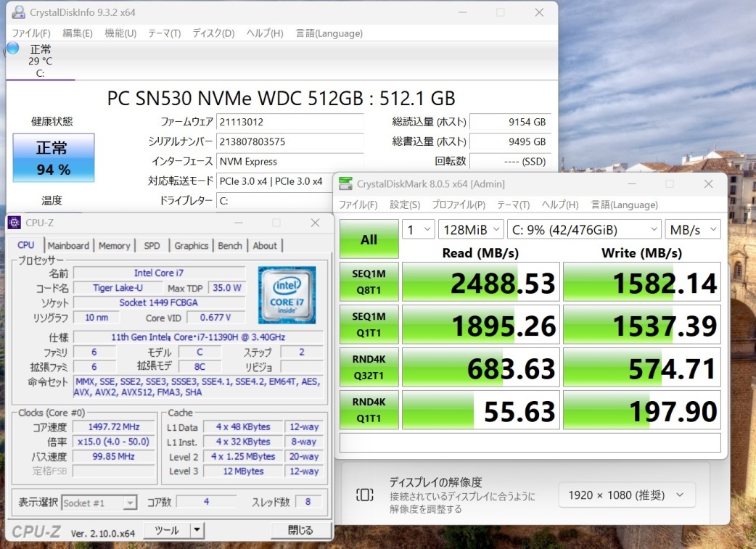Open 機能(U) menu in CrystalDiskInfo
The image size is (756, 549).
[x=120, y=33]
